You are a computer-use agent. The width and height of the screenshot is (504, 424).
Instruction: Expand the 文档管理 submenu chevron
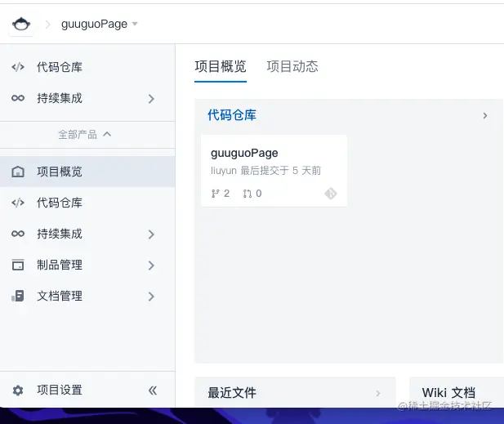point(151,297)
